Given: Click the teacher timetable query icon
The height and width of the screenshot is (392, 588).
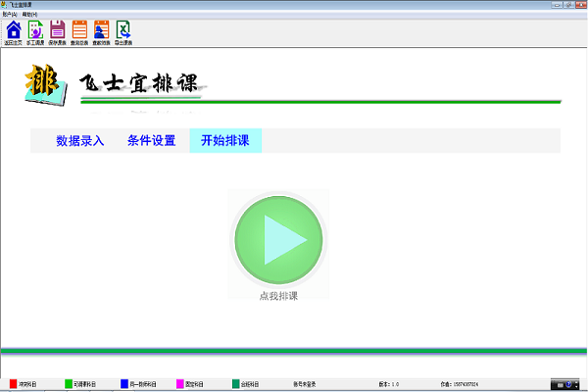Looking at the screenshot, I should coord(101,30).
